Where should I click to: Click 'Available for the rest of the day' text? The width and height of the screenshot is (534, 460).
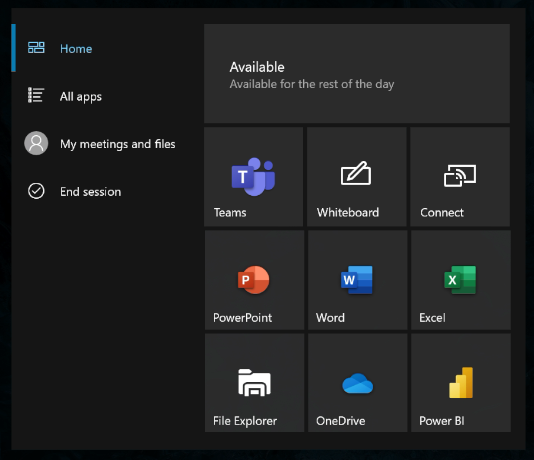coord(312,84)
